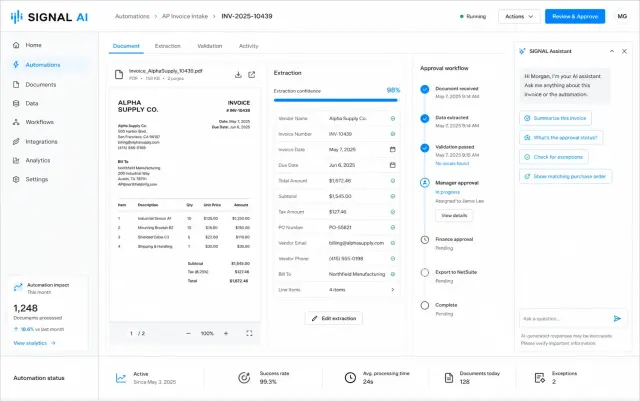Click the Complete step circle
Screen dimensions: 640x401
coord(424,305)
